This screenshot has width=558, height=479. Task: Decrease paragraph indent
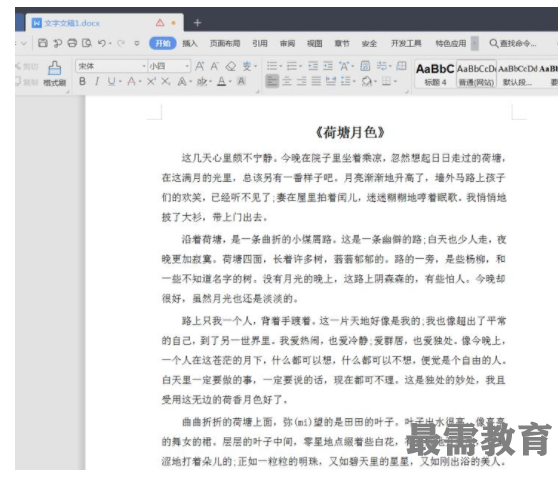coord(313,66)
